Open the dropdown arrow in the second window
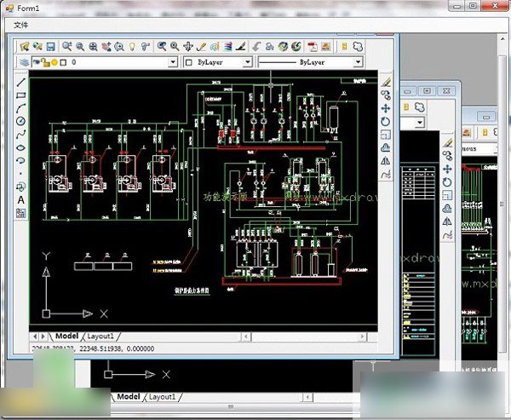 [x=420, y=123]
